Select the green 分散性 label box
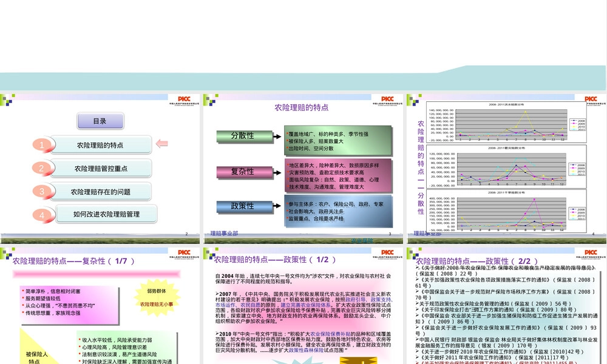The width and height of the screenshot is (607, 364). (x=244, y=136)
